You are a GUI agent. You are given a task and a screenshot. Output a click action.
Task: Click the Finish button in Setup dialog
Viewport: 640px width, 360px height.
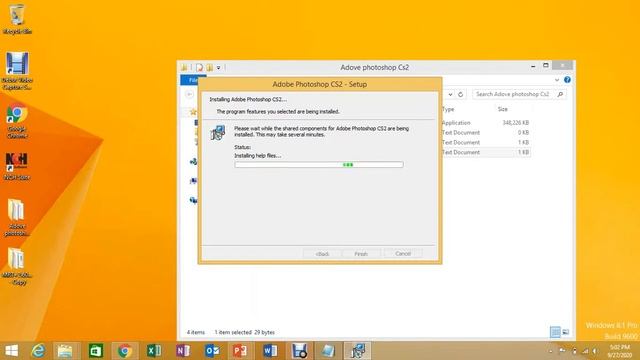pos(361,254)
